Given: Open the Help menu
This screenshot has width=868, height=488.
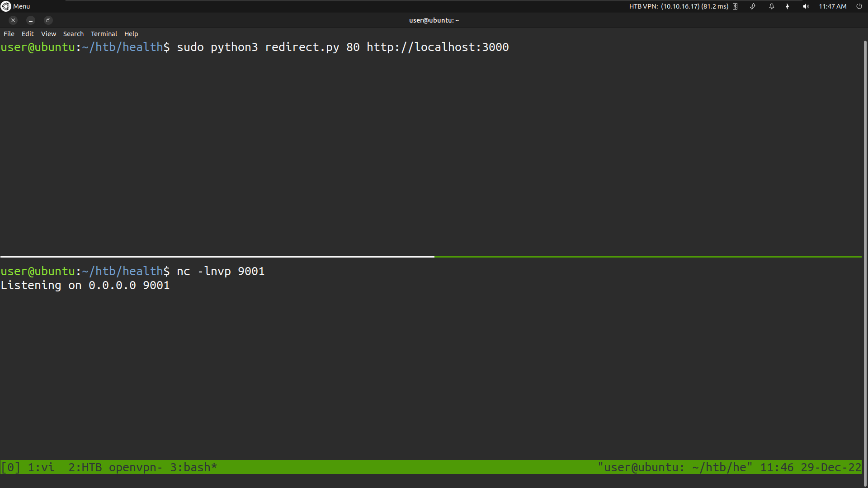Looking at the screenshot, I should click(x=131, y=33).
